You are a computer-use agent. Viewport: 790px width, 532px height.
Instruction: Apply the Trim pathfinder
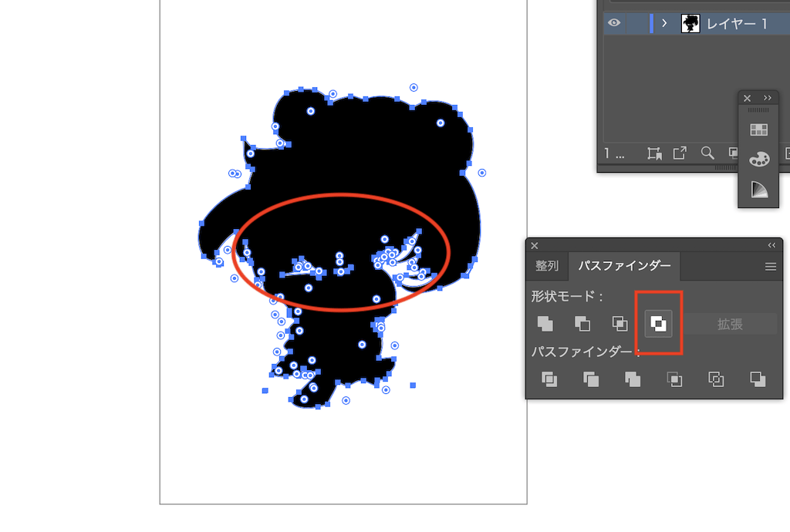coord(590,379)
